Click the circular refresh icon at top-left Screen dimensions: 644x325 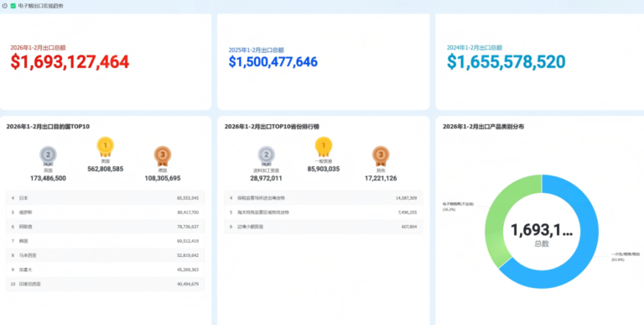pos(5,6)
